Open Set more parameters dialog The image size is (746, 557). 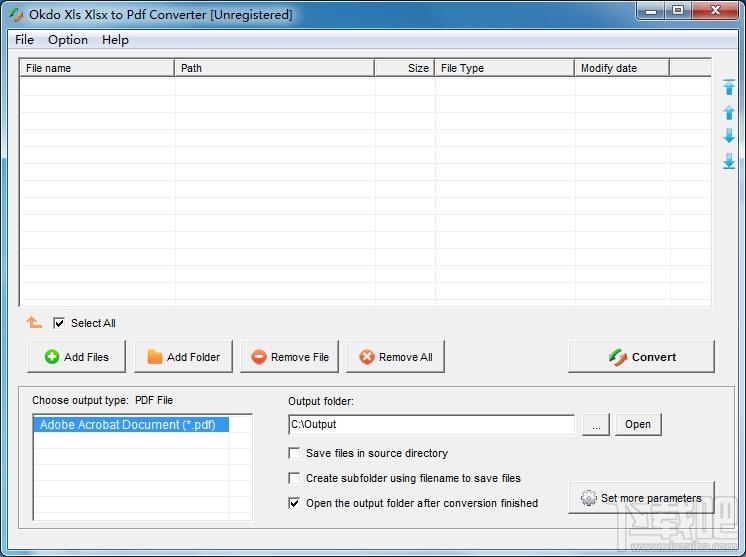pos(641,498)
